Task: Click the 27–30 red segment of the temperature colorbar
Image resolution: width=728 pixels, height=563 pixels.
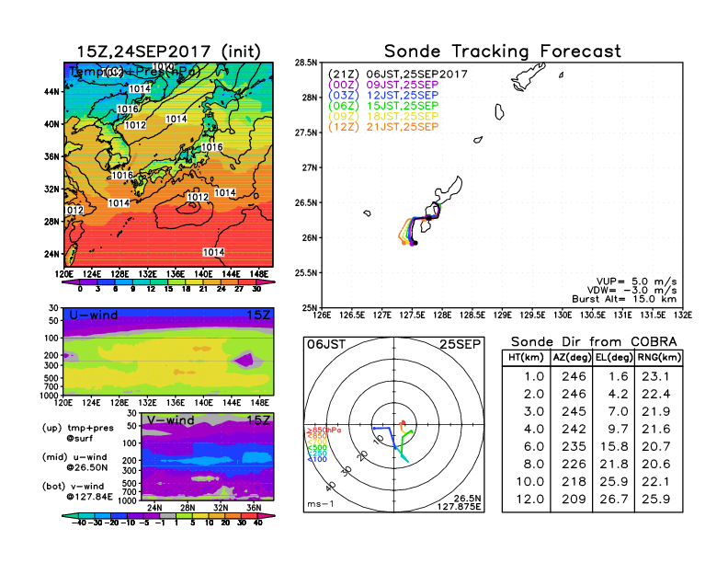Action: coord(247,282)
